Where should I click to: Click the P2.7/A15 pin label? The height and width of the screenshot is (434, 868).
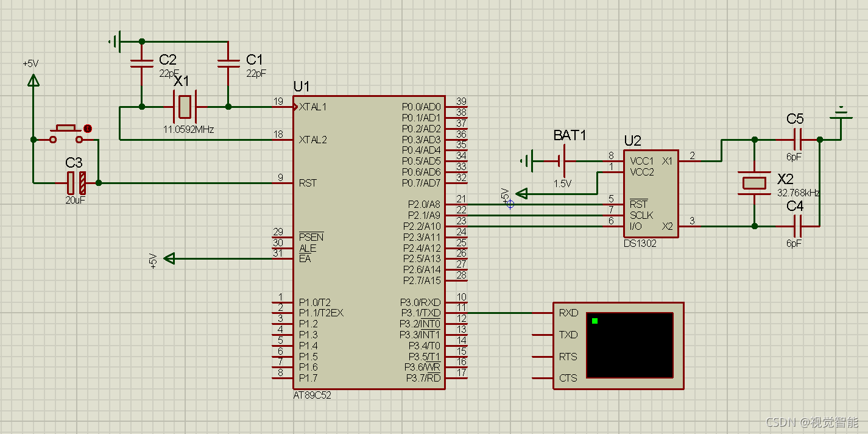coord(422,280)
